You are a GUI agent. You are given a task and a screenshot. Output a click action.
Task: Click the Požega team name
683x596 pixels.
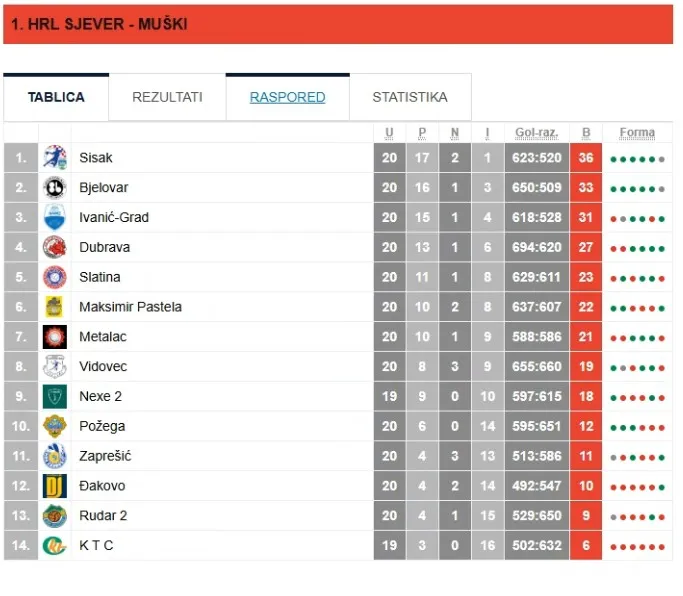pos(101,427)
